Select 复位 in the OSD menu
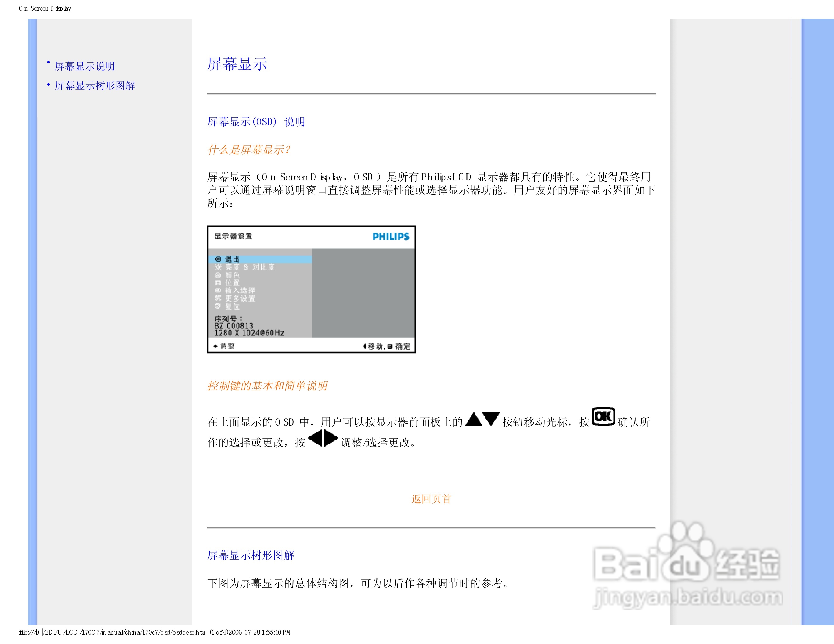Screen dimensions: 834x644 click(x=232, y=306)
